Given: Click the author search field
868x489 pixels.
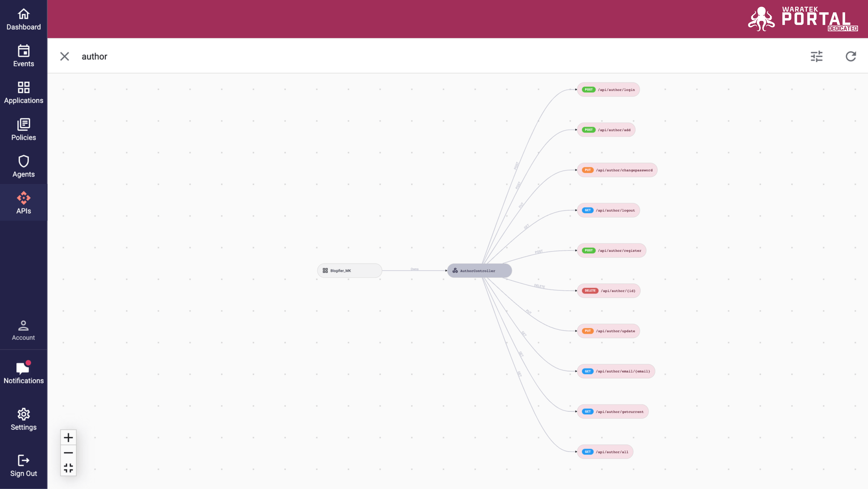Looking at the screenshot, I should pos(438,56).
